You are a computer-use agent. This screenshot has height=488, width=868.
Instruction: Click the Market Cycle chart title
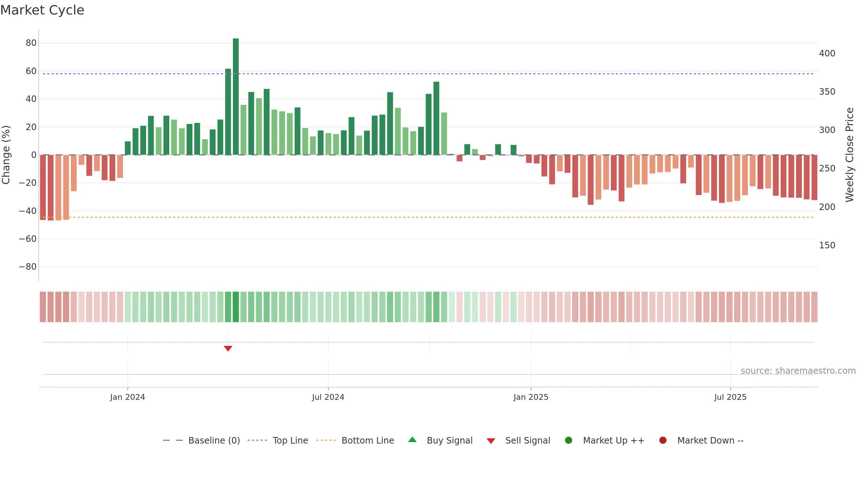pyautogui.click(x=42, y=10)
